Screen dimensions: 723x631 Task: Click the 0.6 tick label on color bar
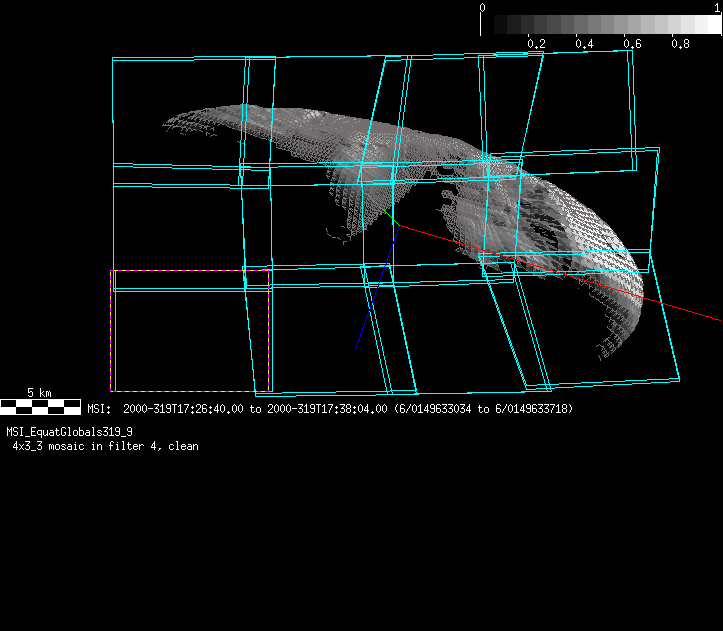click(x=632, y=44)
